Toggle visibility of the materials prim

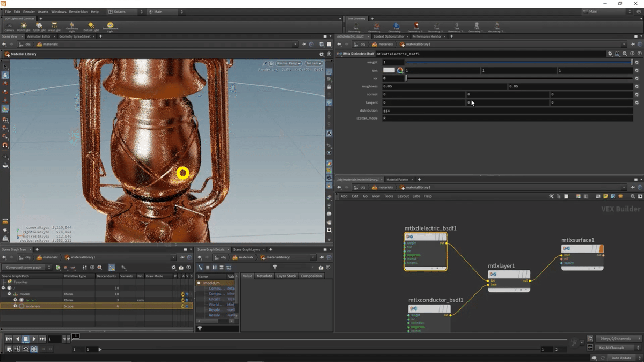coord(187,306)
